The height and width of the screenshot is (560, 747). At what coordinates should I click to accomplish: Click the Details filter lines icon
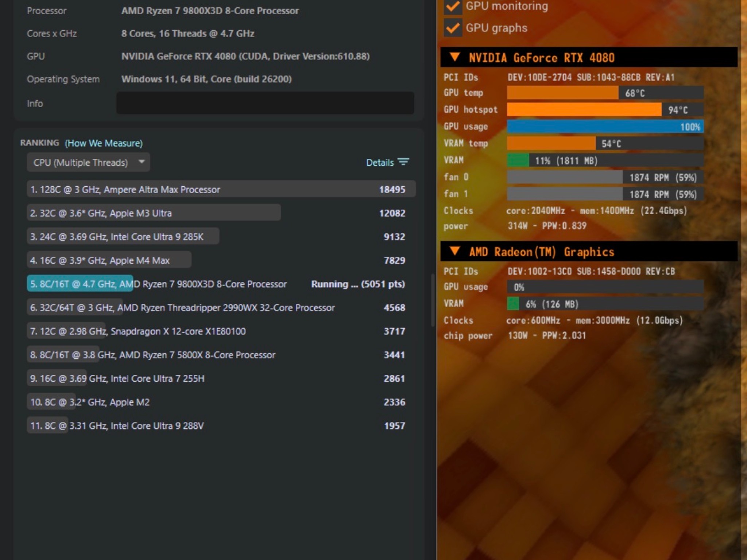pyautogui.click(x=403, y=162)
